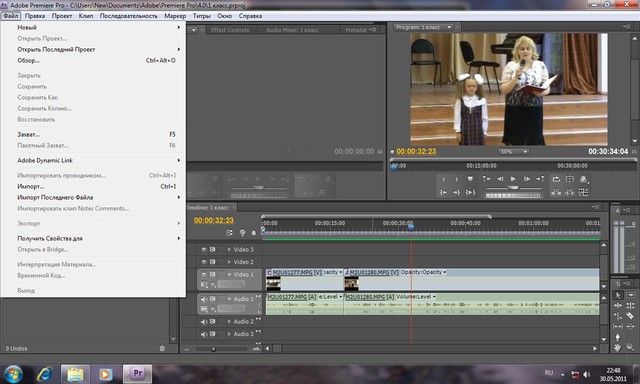Open Новый submenu in Файл menu

pyautogui.click(x=92, y=27)
